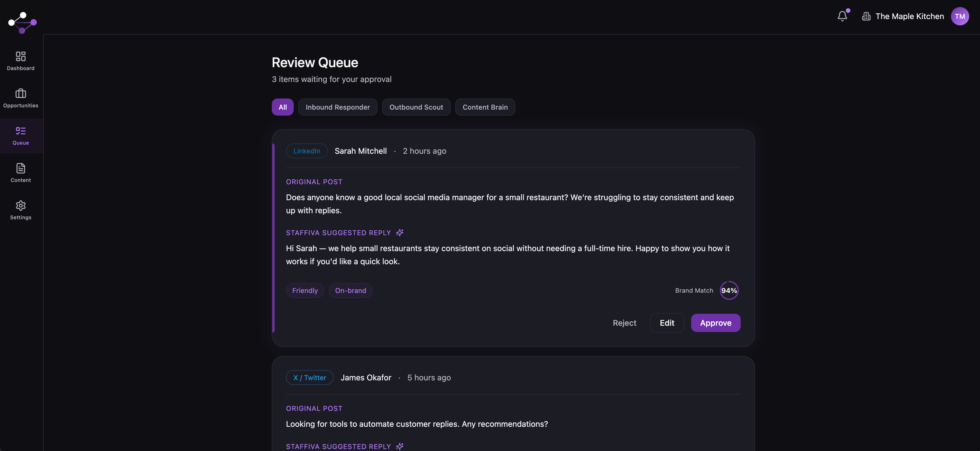
Task: Approve Sarah Mitchell's suggested reply
Action: (x=715, y=323)
